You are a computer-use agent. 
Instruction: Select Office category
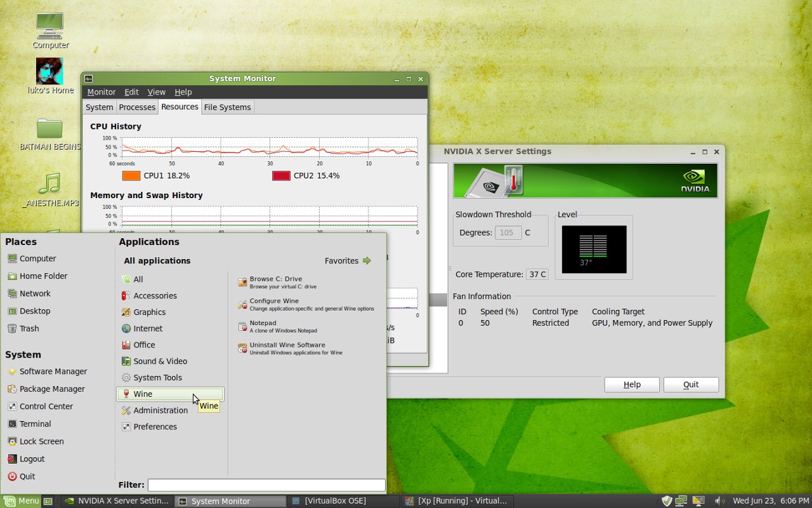170,345
